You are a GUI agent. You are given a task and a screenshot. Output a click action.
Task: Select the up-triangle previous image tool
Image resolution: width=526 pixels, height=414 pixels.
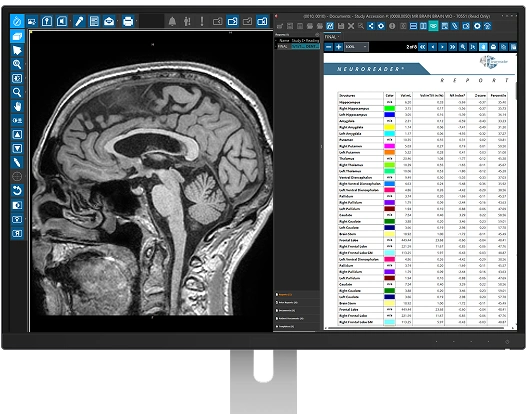coord(17,134)
